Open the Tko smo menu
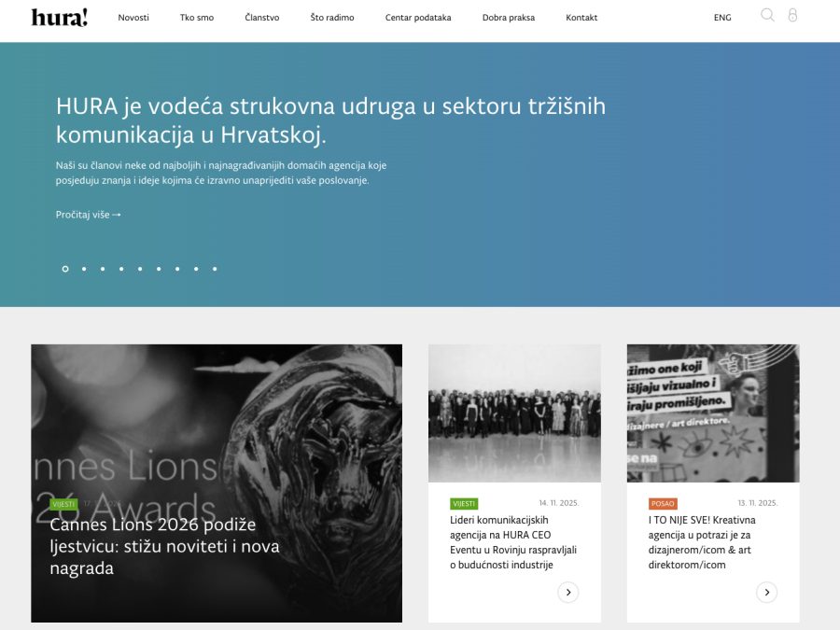This screenshot has width=840, height=630. 197,18
